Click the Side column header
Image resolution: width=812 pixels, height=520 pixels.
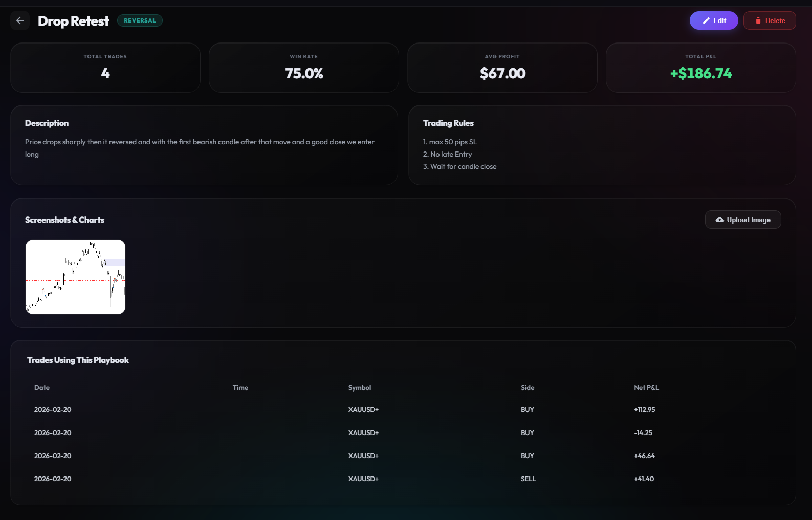tap(527, 387)
